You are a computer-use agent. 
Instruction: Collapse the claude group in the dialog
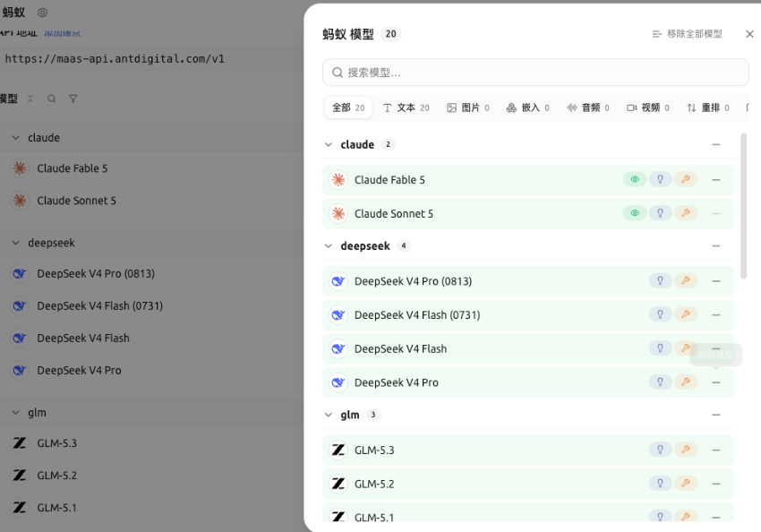329,145
